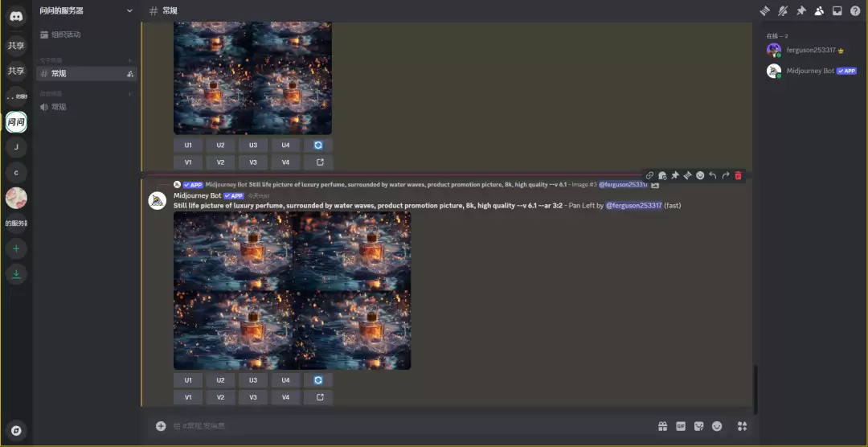Toggle channel notification mute bell
The height and width of the screenshot is (447, 868).
(x=782, y=11)
